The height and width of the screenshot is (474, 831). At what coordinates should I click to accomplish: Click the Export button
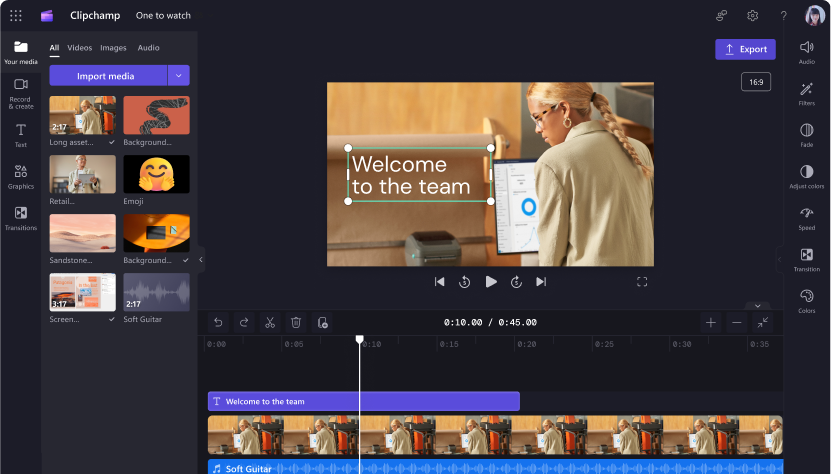745,49
